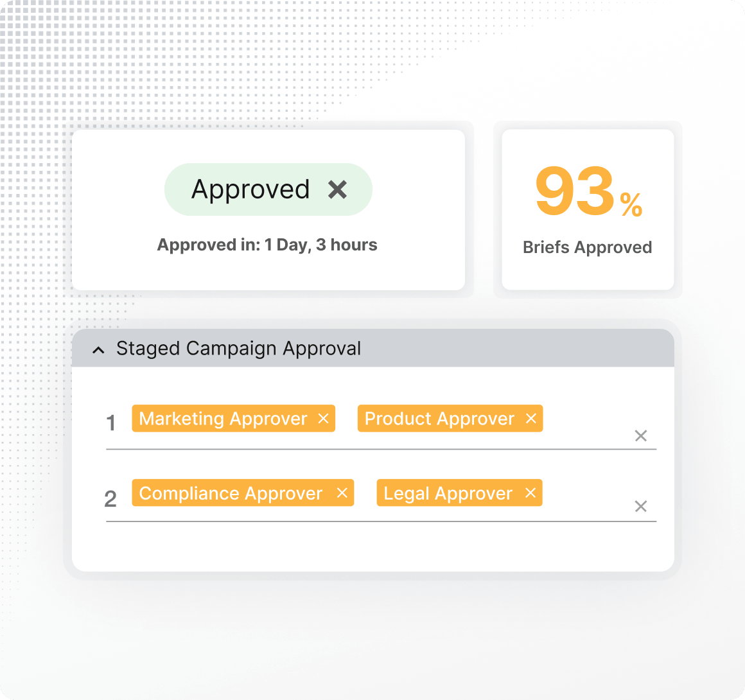Select the Briefs Approved card
Image resolution: width=745 pixels, height=700 pixels.
click(588, 209)
